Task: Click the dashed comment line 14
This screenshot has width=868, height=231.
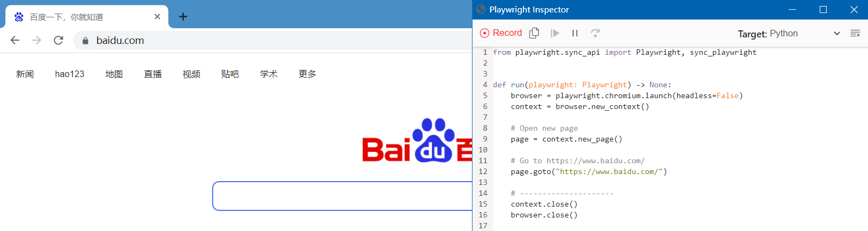Action: [562, 194]
